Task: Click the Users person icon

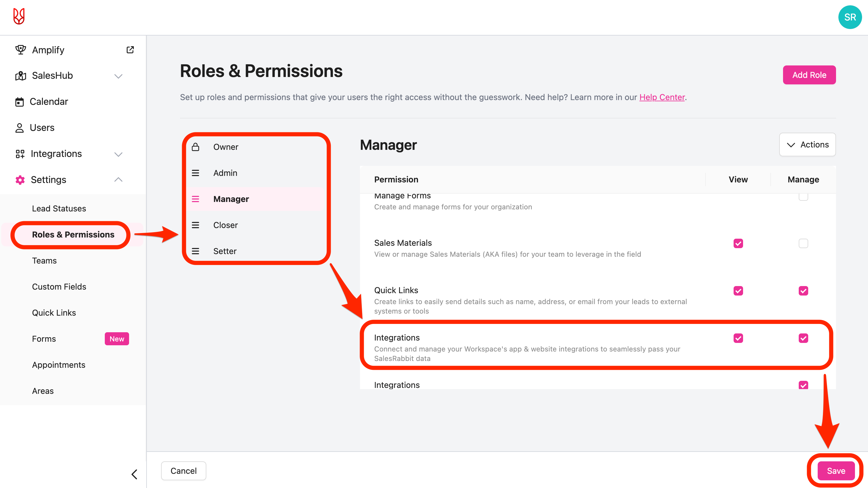Action: point(20,128)
